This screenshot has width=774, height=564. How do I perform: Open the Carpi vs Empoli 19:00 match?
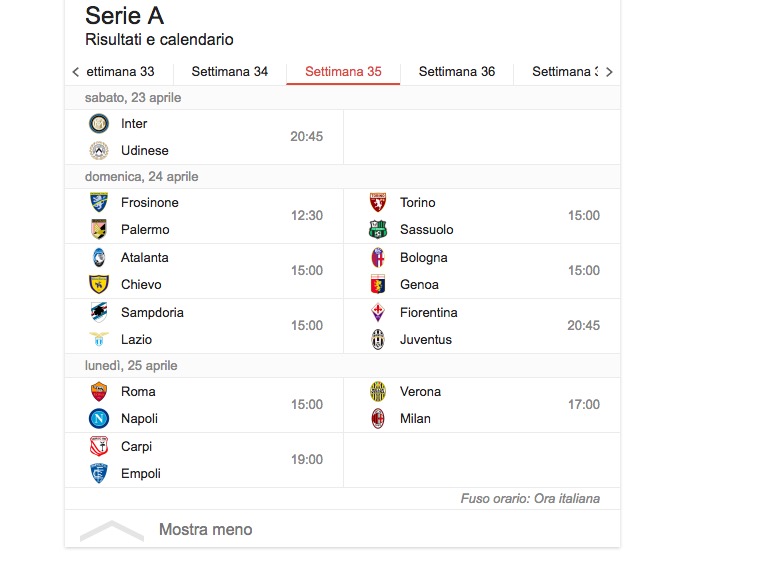click(x=204, y=460)
